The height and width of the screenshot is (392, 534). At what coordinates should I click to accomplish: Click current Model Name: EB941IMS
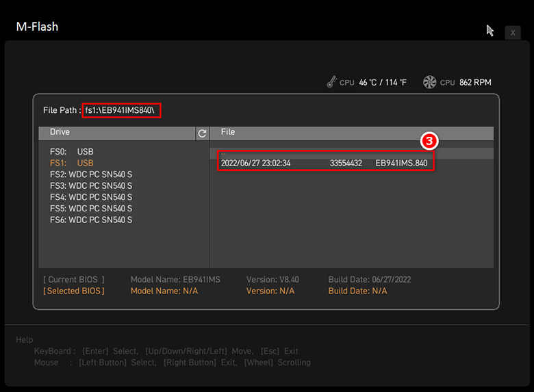175,280
